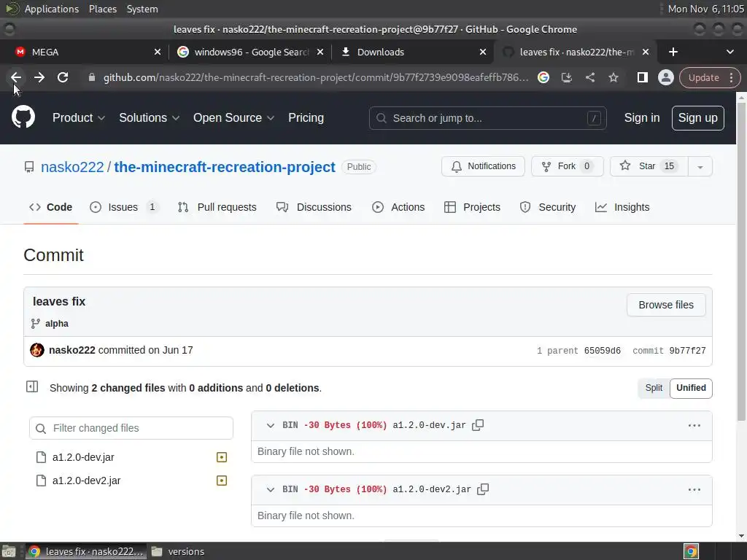
Task: Fork the repository
Action: pyautogui.click(x=567, y=167)
